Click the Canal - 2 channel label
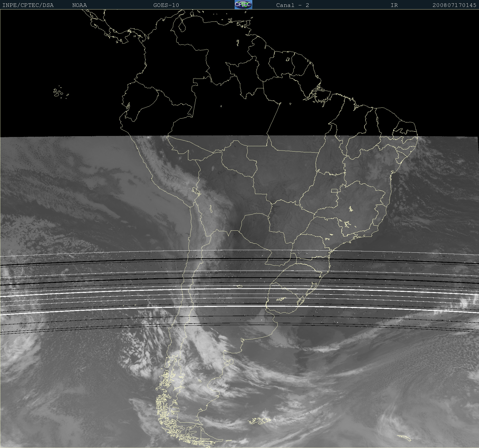This screenshot has width=479, height=448. 293,5
